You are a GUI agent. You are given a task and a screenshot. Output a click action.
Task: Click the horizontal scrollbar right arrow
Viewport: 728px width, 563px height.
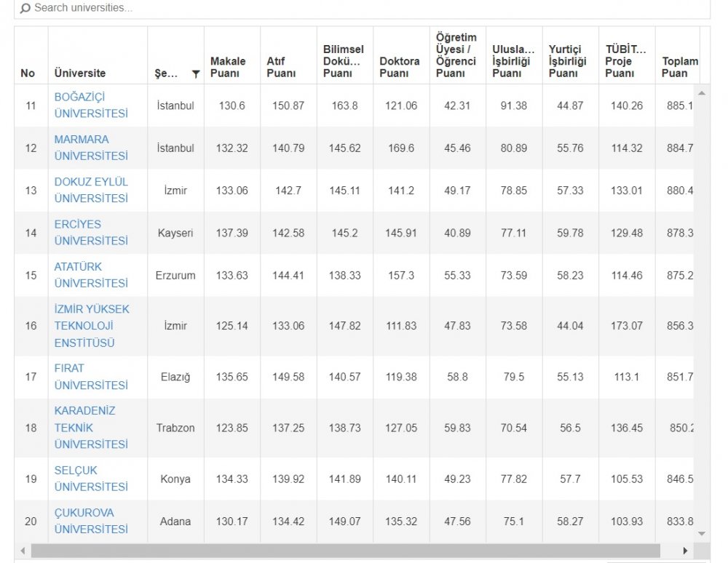pos(685,551)
